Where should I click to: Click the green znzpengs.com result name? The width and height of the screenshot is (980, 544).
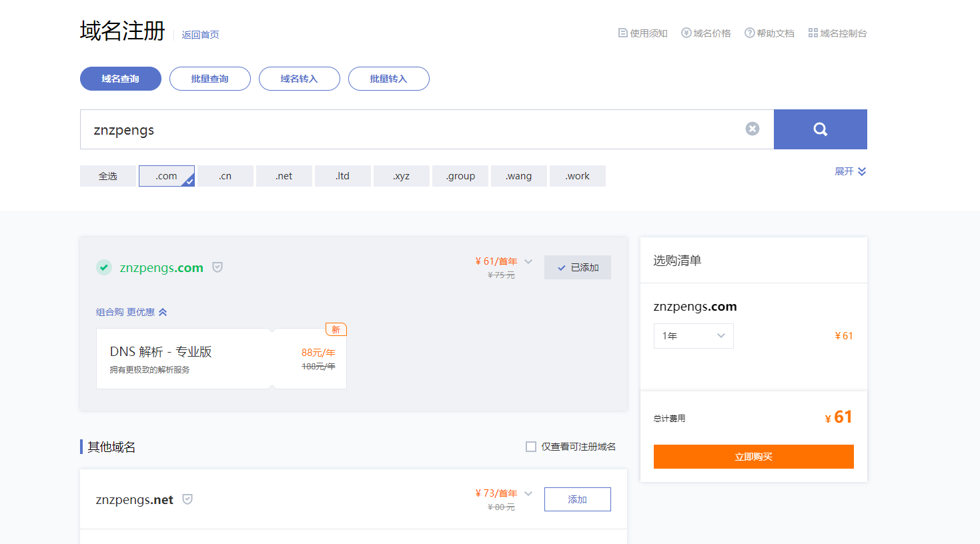tap(161, 268)
